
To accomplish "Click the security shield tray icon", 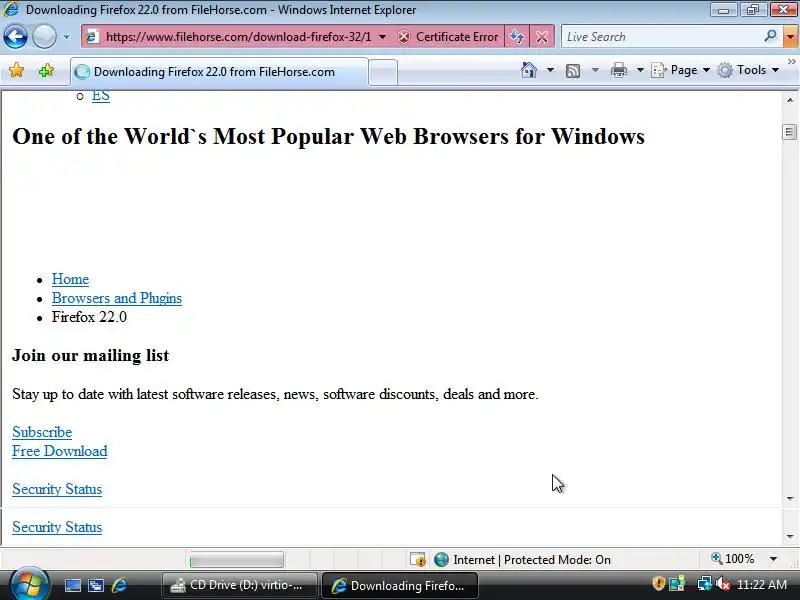I will (x=658, y=583).
